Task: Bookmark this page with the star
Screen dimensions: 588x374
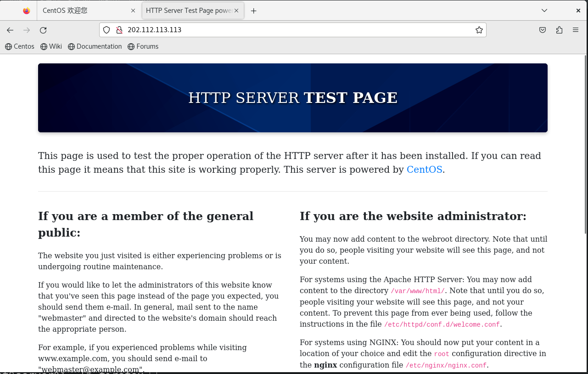Action: pyautogui.click(x=479, y=30)
